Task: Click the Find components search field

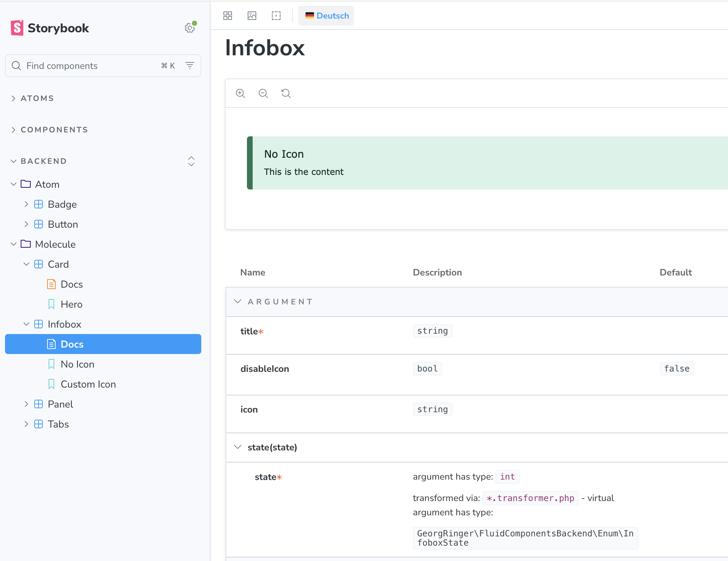Action: (89, 66)
